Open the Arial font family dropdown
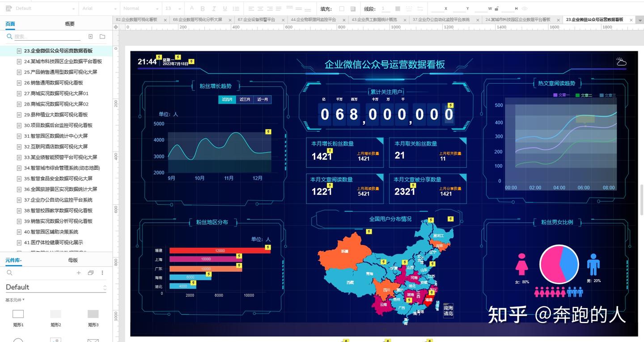The width and height of the screenshot is (644, 342). click(x=99, y=8)
